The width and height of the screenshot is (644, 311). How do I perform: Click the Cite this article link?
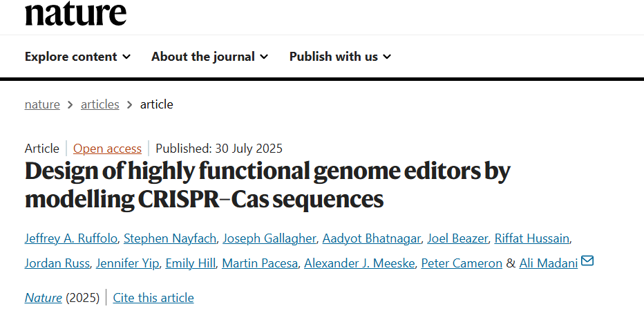(x=153, y=297)
